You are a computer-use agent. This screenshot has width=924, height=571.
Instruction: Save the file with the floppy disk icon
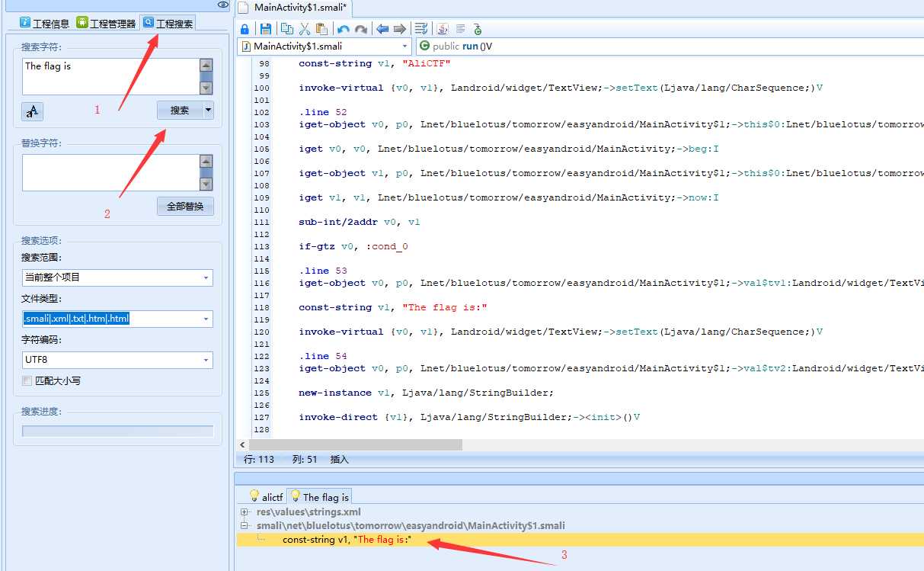[x=266, y=29]
